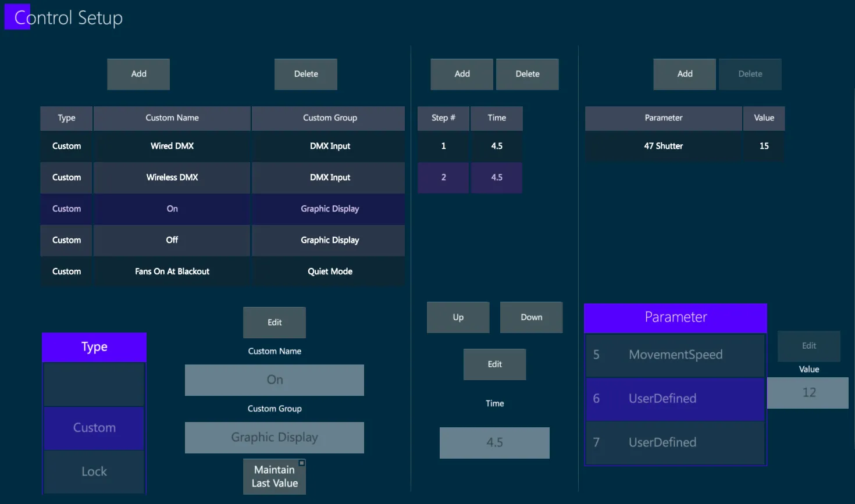This screenshot has width=855, height=504.
Task: Click the Time column header
Action: coord(497,118)
